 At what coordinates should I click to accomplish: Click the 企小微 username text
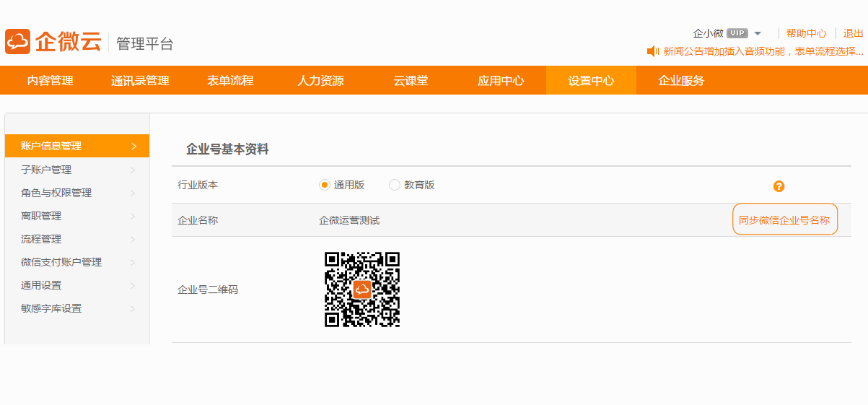coord(708,33)
